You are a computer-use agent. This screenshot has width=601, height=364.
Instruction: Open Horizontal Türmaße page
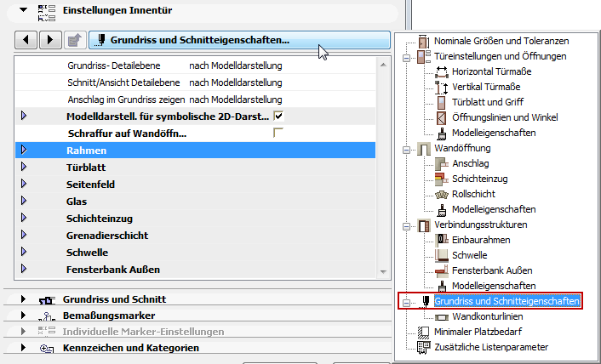pyautogui.click(x=492, y=71)
